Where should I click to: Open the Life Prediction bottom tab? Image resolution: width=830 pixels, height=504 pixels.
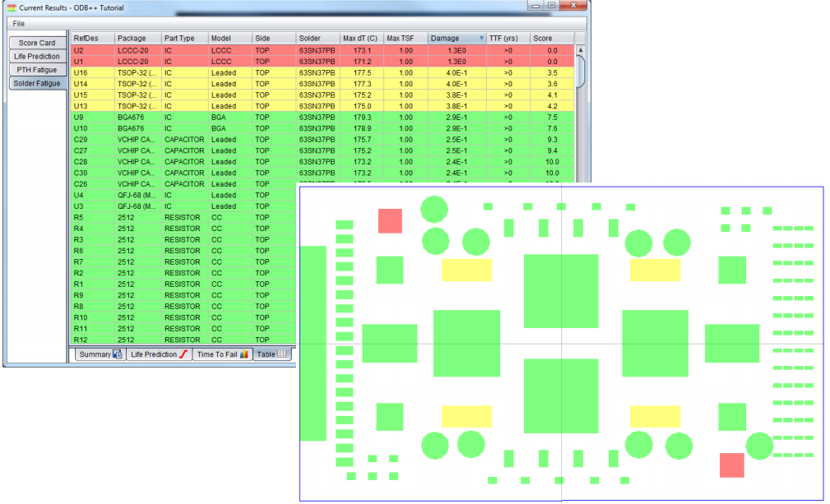coord(159,354)
